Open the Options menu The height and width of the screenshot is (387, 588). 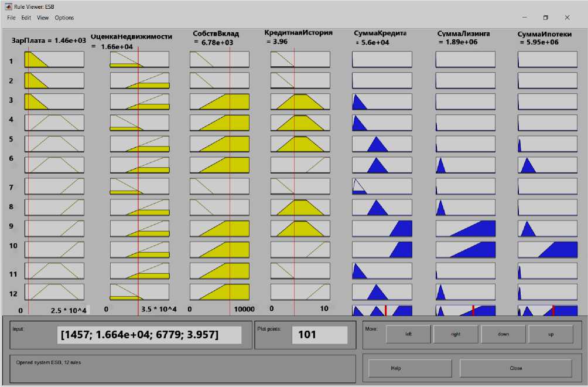64,18
